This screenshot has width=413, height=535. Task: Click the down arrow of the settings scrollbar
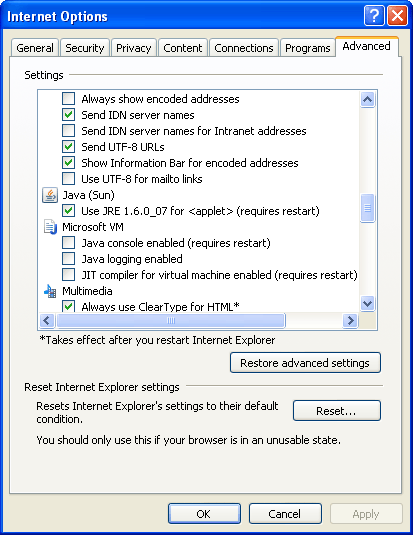pos(368,303)
